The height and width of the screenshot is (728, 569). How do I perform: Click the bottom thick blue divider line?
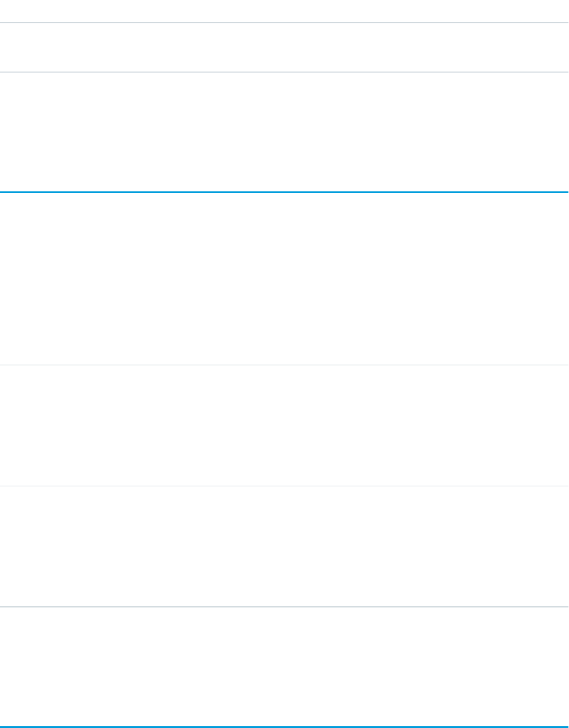tap(284, 727)
